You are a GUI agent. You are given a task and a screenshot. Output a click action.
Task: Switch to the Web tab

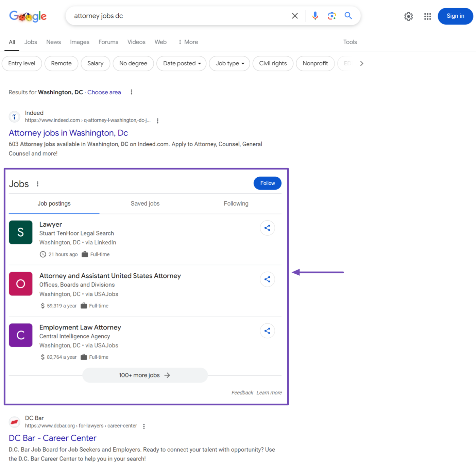[160, 42]
